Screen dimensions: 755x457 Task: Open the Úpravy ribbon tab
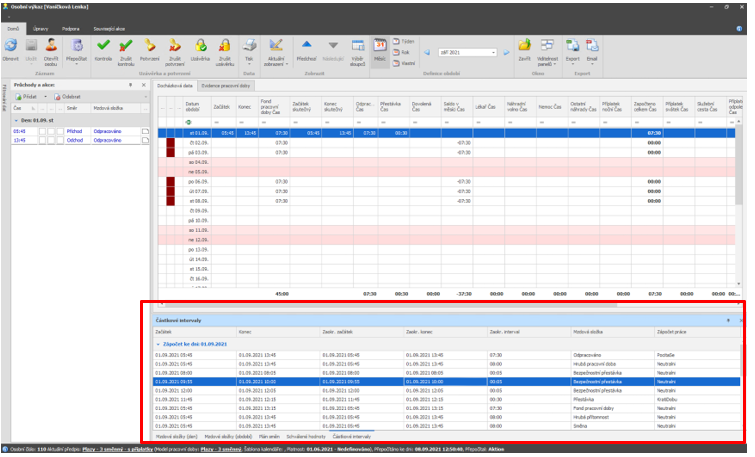click(40, 29)
